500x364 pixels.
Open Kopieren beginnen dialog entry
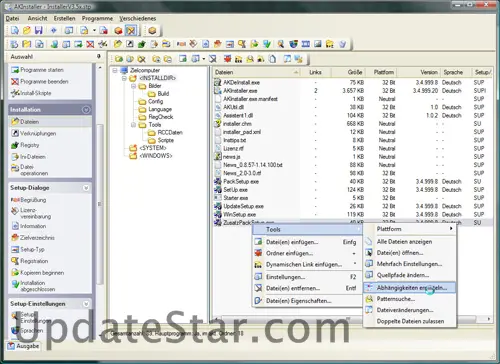[37, 273]
